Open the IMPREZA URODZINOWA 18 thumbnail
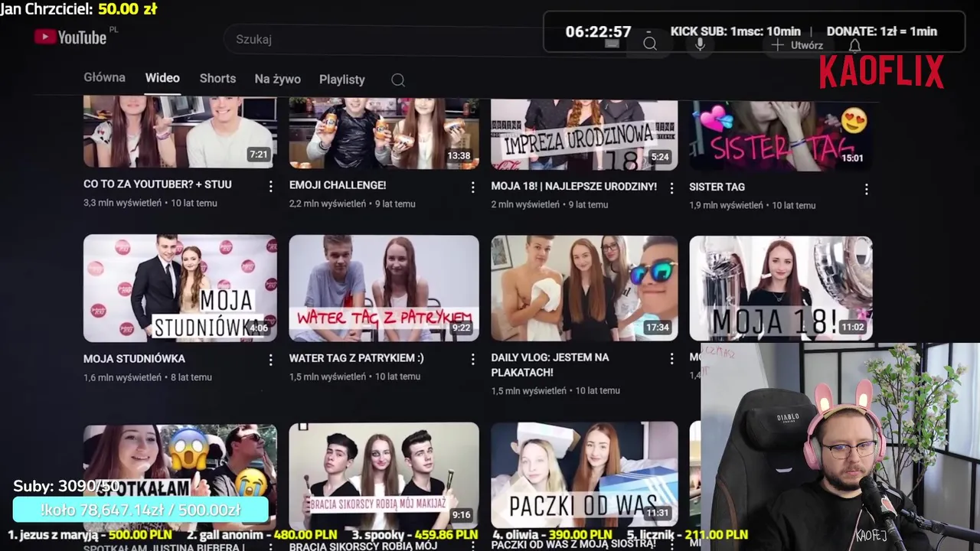This screenshot has width=980, height=551. click(584, 135)
